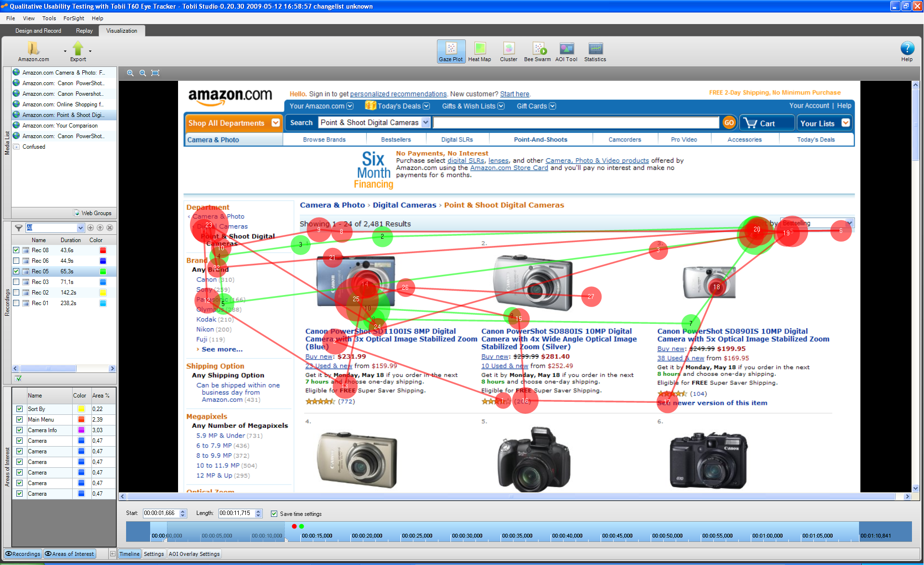
Task: Select 'Amazon.com: Online Shopping' media item
Action: (x=64, y=104)
